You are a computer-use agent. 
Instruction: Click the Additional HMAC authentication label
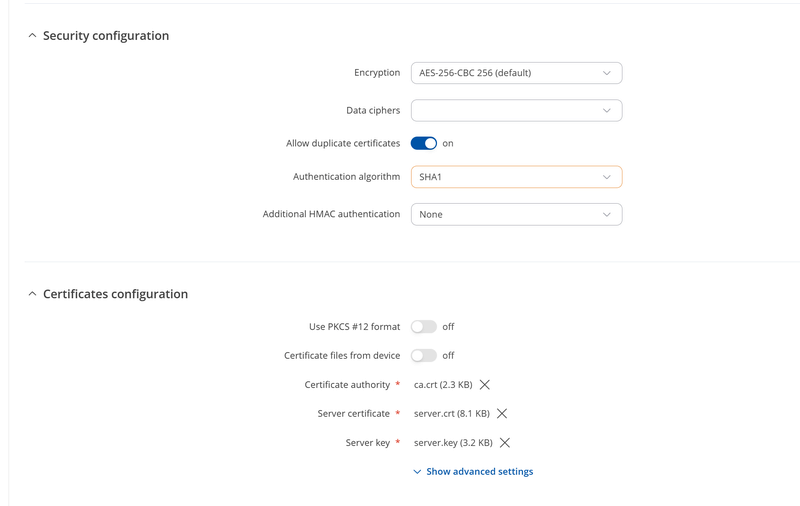point(331,214)
